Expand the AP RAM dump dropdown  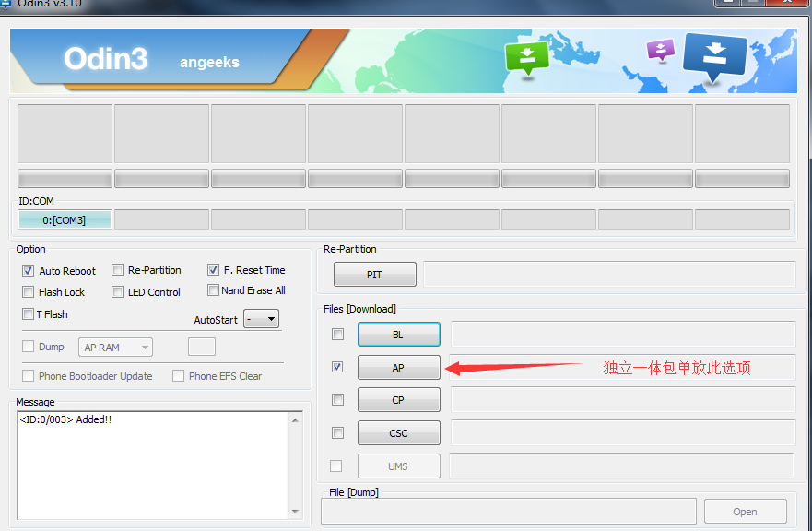(x=115, y=348)
